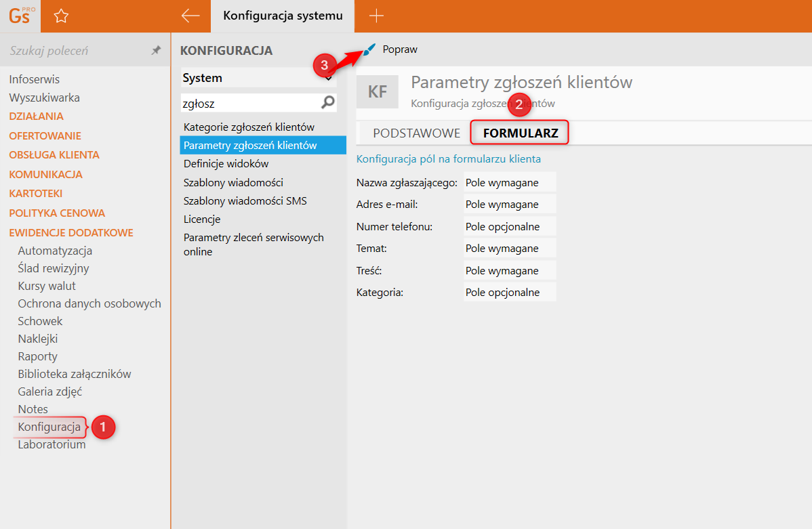Open Konfiguracja in the sidebar

pos(49,427)
